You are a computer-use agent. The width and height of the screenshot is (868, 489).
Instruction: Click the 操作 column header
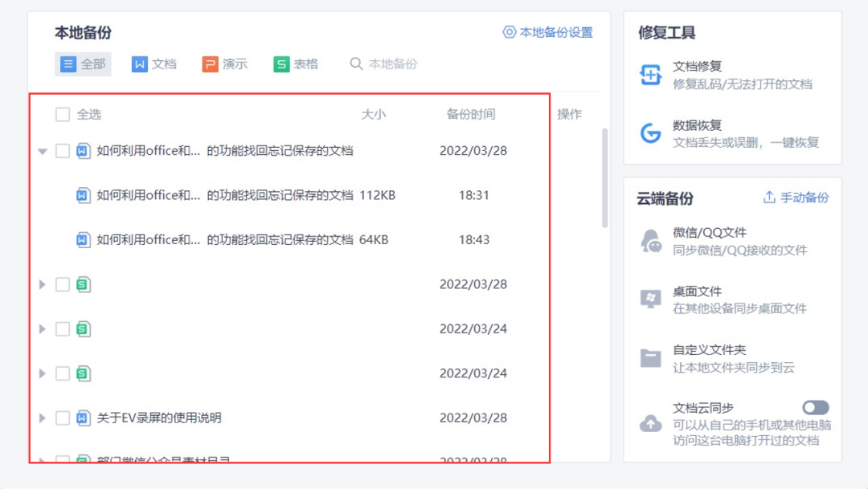(x=569, y=115)
